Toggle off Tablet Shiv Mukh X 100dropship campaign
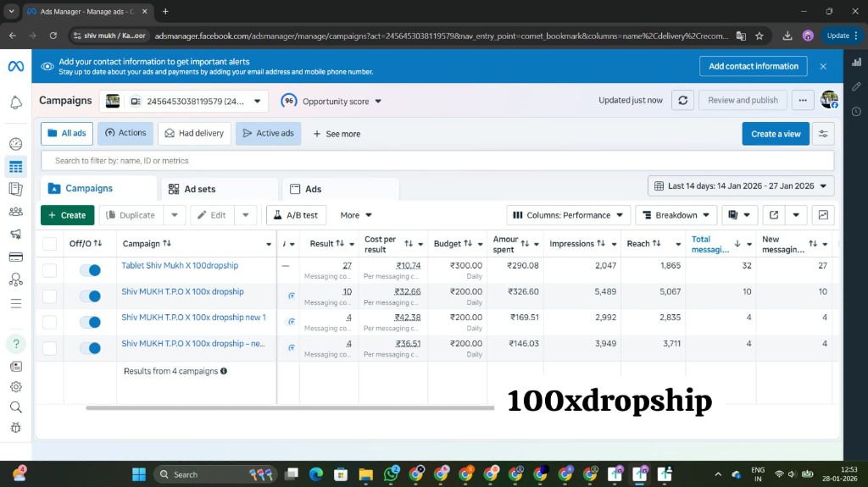The width and height of the screenshot is (868, 487). [x=90, y=270]
